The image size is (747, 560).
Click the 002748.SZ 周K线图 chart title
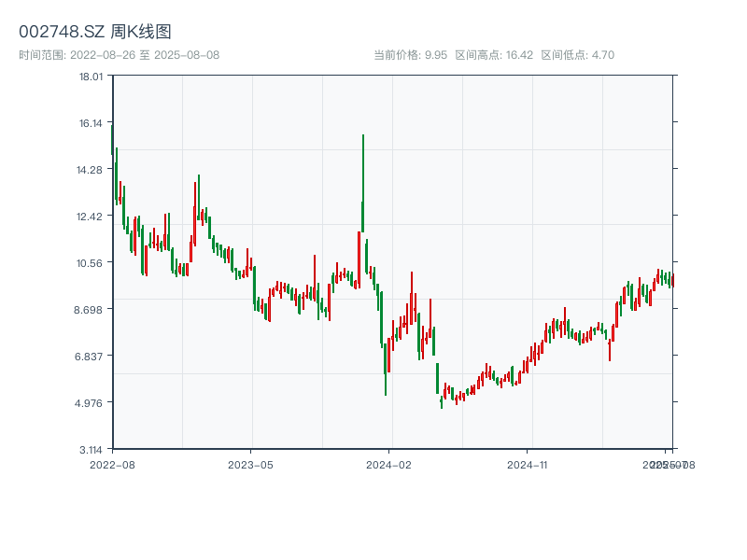click(95, 32)
